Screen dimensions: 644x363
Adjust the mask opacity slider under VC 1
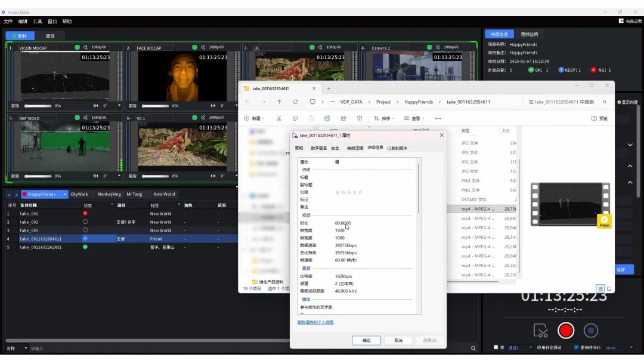[x=155, y=176]
